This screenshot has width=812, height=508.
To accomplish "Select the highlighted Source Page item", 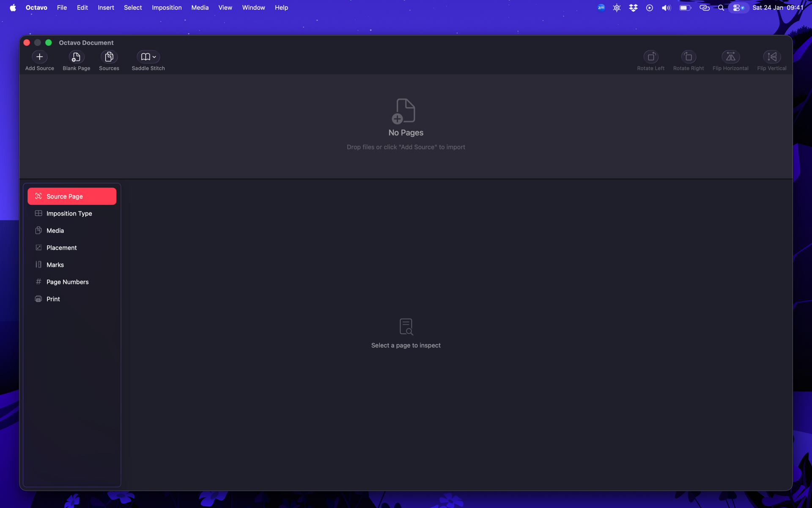I will (x=71, y=196).
